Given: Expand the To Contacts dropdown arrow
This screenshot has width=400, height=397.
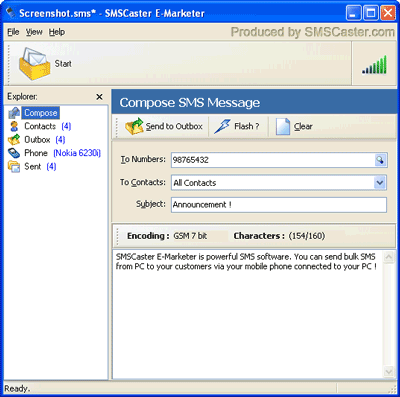Looking at the screenshot, I should [x=380, y=183].
